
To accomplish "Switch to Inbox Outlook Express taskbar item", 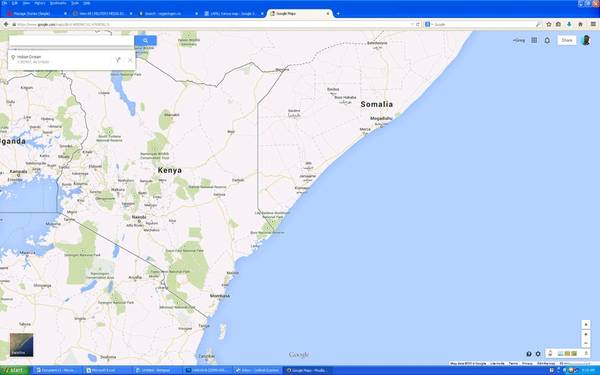I will 258,370.
